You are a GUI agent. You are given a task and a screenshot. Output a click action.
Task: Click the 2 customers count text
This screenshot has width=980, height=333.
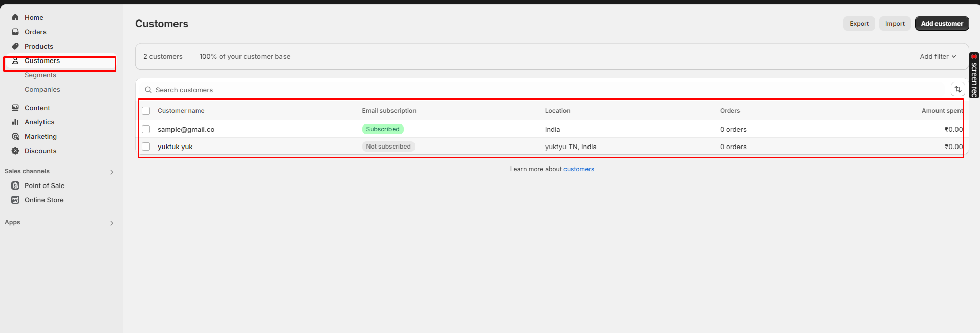(163, 56)
